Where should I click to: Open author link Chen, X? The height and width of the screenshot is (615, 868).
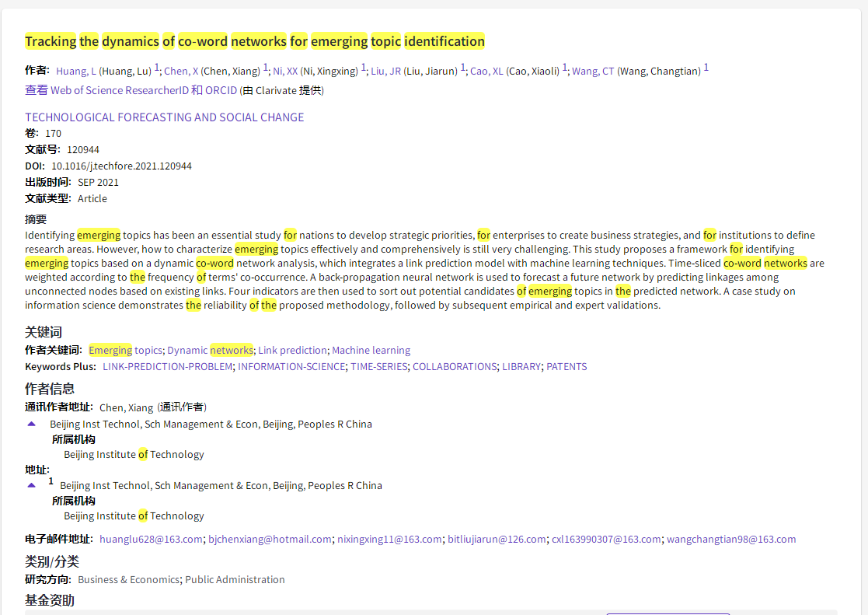coord(181,71)
